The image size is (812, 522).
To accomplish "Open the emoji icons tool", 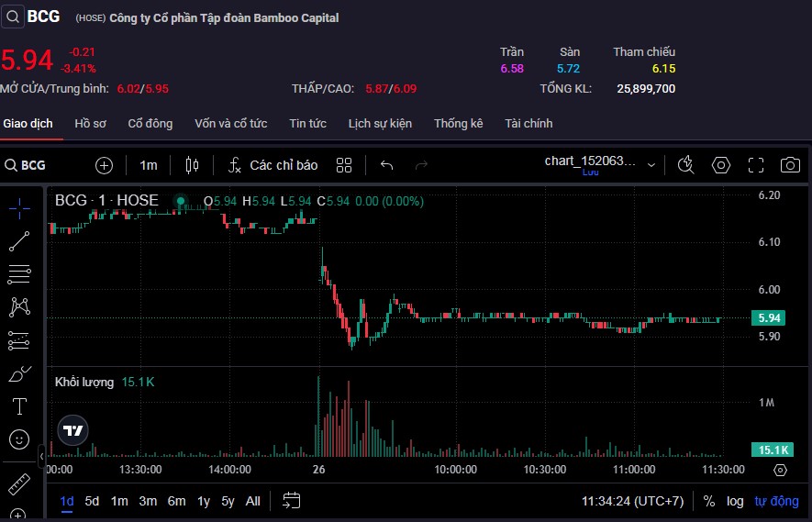I will point(19,439).
